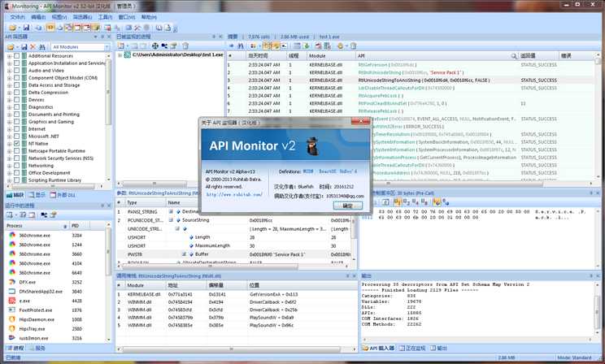Click the Module column header in summary table
605x364 pixels.
(330, 56)
